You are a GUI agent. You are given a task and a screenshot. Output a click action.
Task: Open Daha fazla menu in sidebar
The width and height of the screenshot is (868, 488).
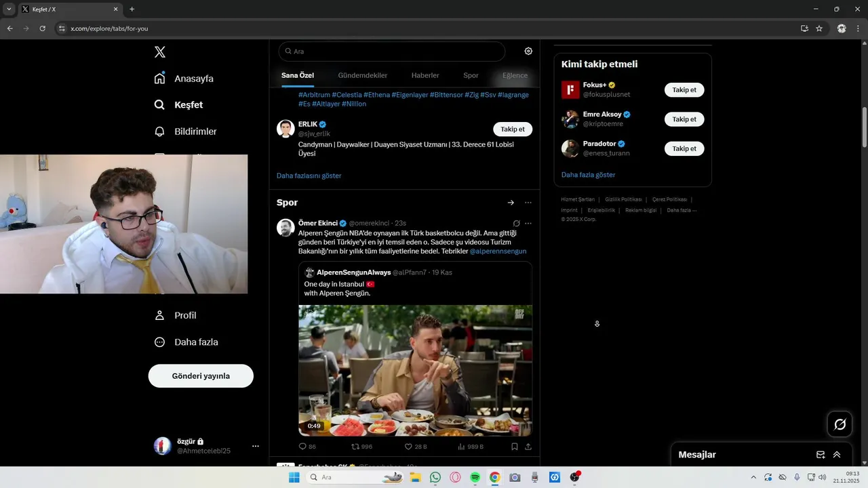pos(186,342)
